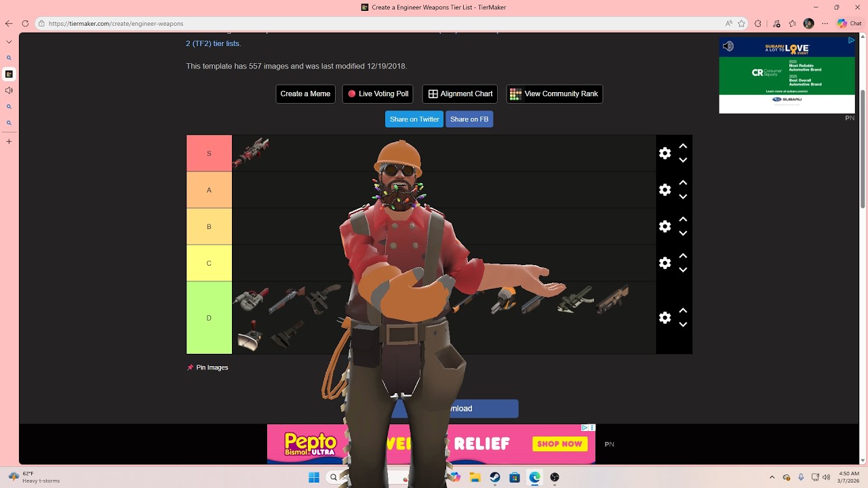Move tier A row up with arrow
This screenshot has width=868, height=488.
[x=683, y=182]
